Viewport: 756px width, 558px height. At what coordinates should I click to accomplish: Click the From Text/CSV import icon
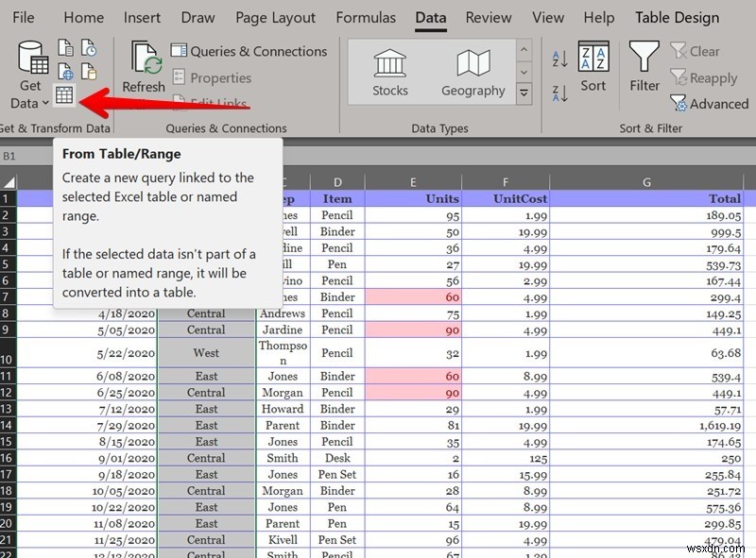(66, 47)
